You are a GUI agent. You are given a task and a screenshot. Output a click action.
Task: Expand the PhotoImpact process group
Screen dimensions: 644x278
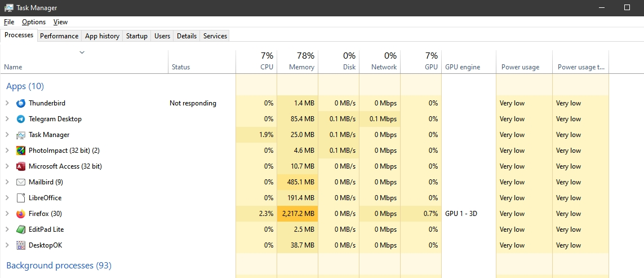click(7, 151)
